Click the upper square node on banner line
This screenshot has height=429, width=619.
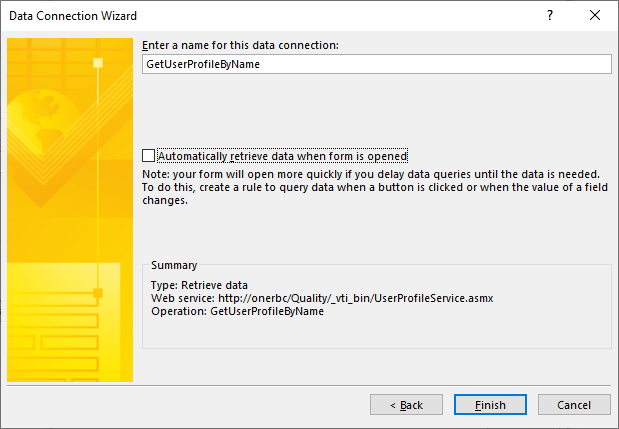tap(98, 62)
